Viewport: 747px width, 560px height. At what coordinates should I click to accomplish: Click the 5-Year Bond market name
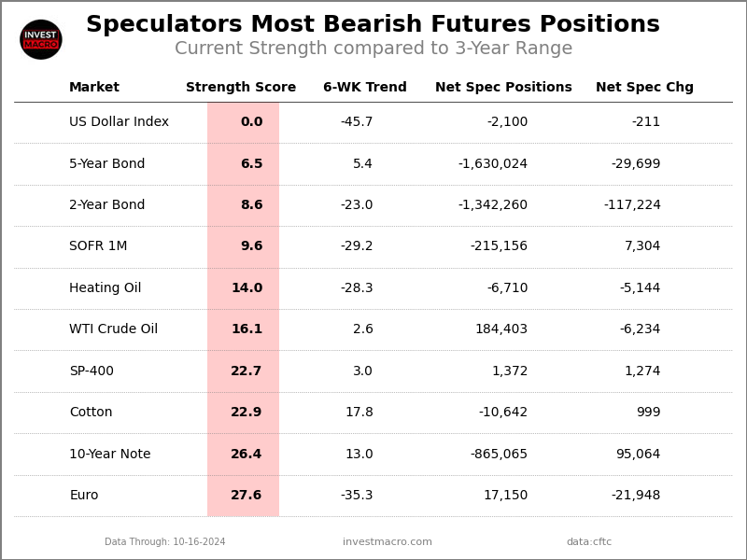pos(107,164)
